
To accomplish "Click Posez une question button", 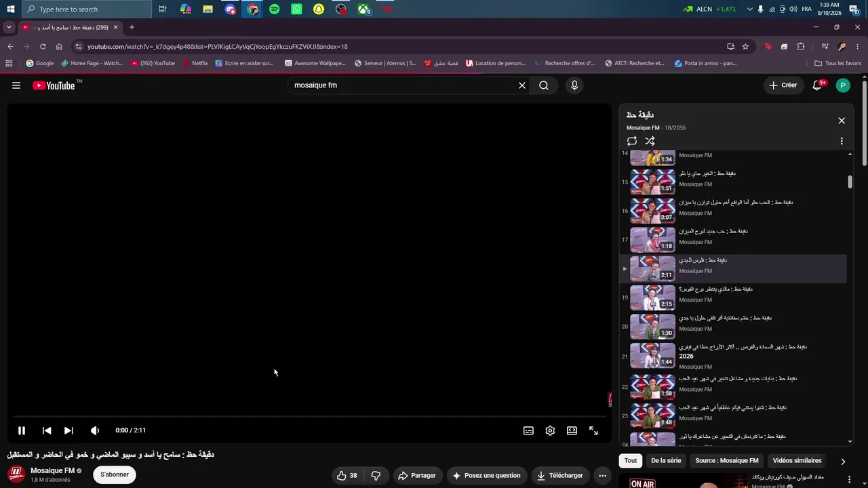I will coord(486,476).
